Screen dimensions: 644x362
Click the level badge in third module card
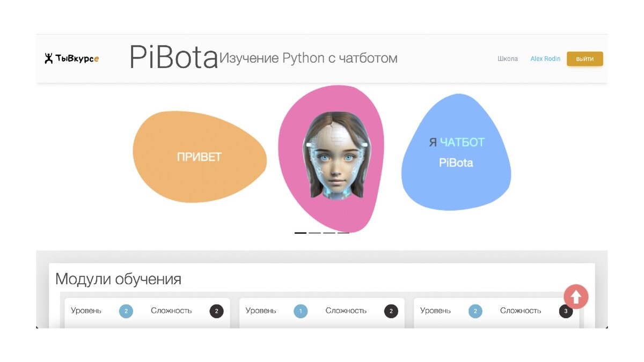point(475,311)
